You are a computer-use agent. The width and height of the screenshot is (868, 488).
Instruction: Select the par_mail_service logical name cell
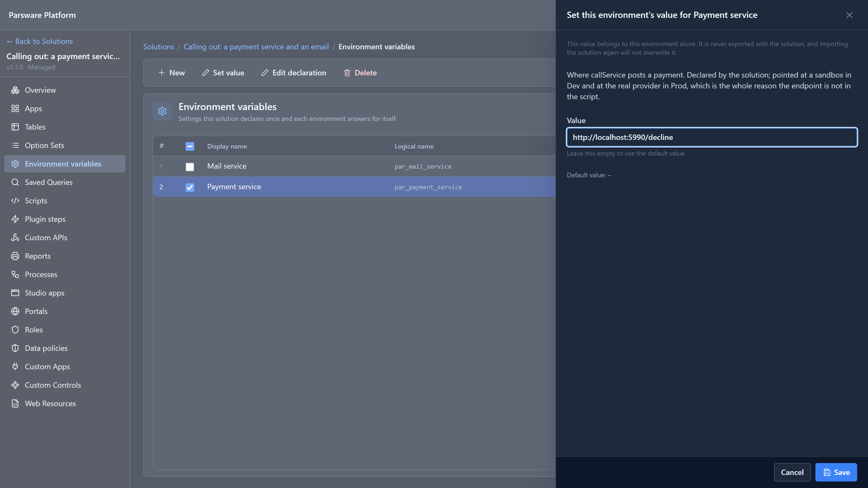[x=423, y=166]
